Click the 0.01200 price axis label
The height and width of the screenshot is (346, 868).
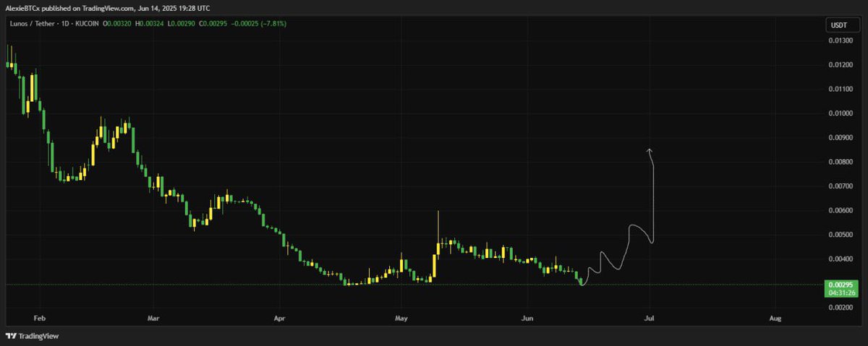pyautogui.click(x=841, y=65)
